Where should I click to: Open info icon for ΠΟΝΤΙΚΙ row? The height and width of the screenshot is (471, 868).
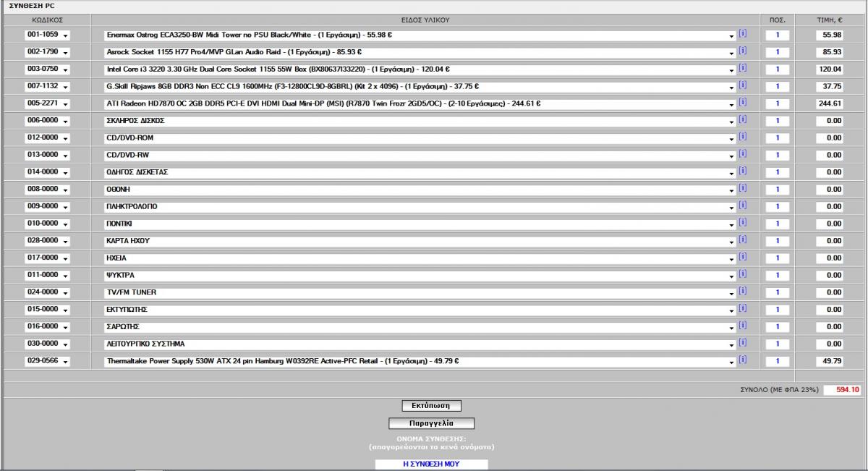click(742, 222)
